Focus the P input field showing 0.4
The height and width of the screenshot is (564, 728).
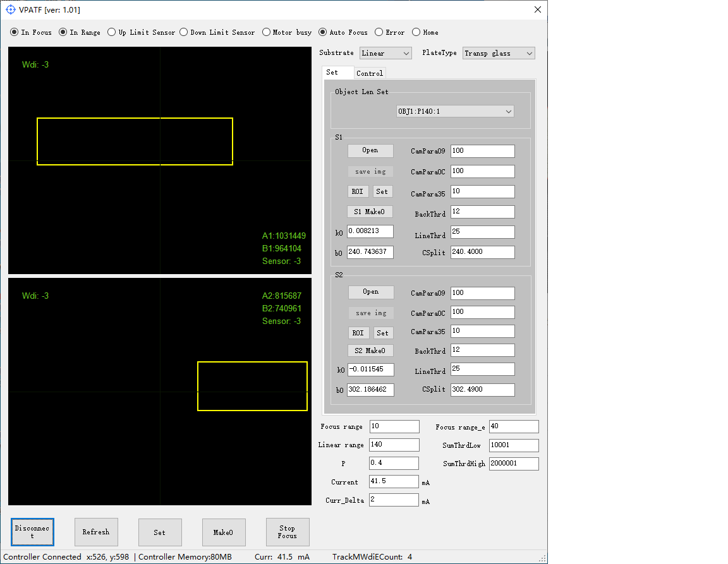click(x=394, y=464)
